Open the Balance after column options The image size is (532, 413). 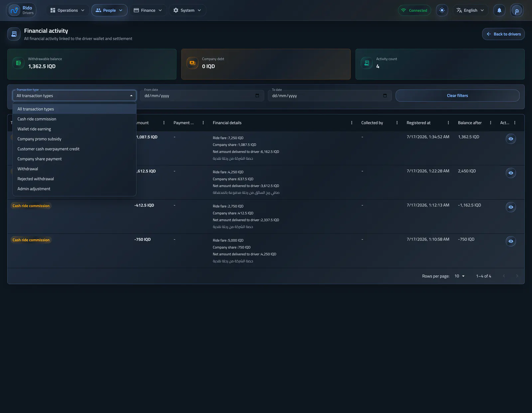[490, 123]
